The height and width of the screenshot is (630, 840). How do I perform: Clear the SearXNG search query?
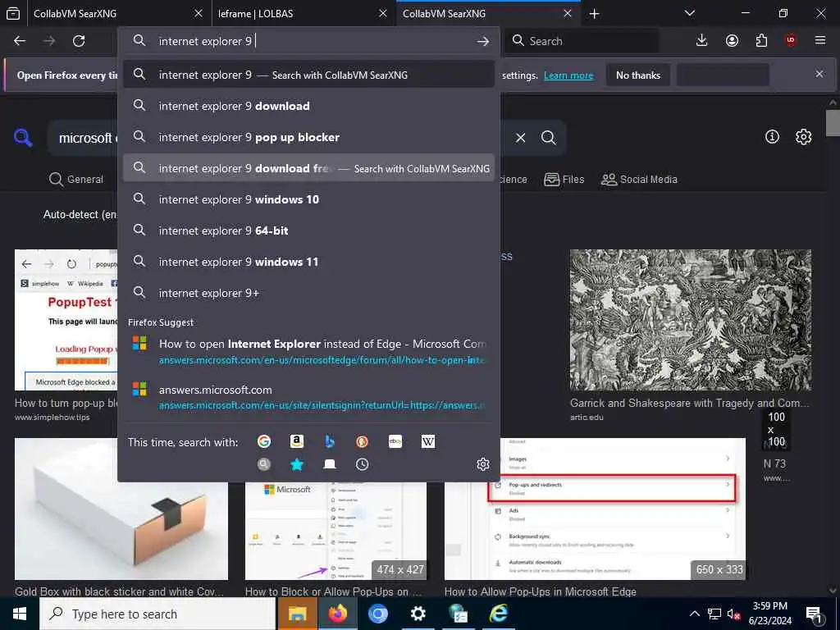[x=520, y=138]
